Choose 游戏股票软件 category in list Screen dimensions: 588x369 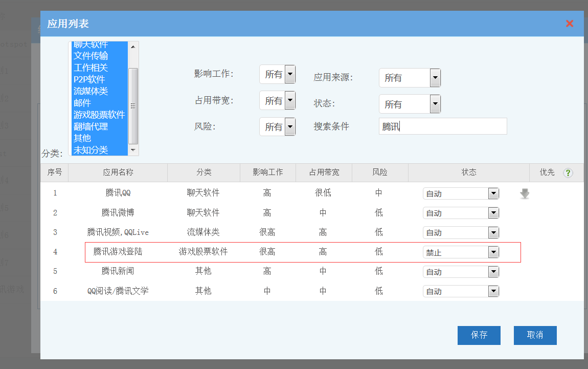[x=99, y=115]
